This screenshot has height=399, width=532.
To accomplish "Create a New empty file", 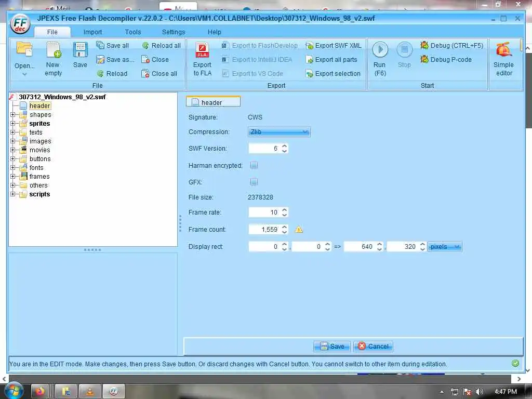I will [54, 59].
